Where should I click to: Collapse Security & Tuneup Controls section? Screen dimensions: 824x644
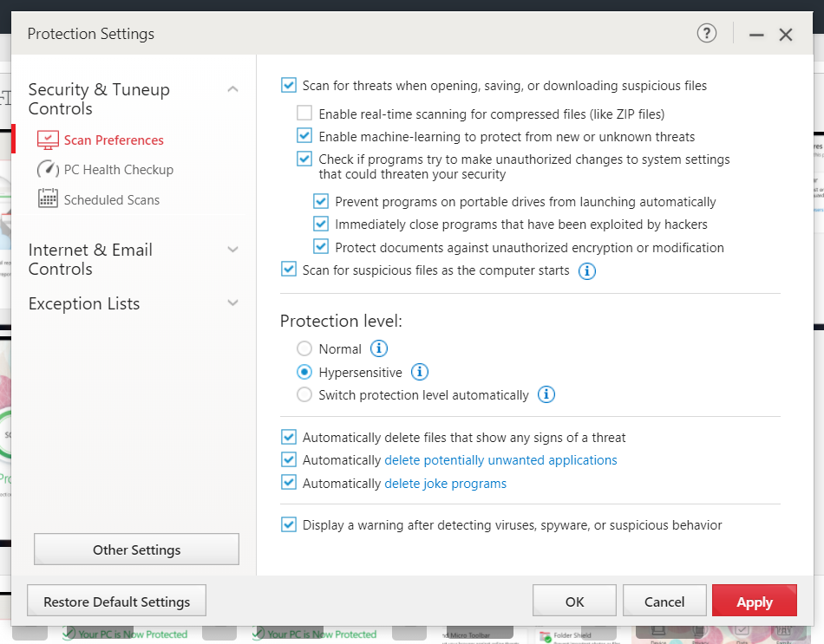point(232,89)
